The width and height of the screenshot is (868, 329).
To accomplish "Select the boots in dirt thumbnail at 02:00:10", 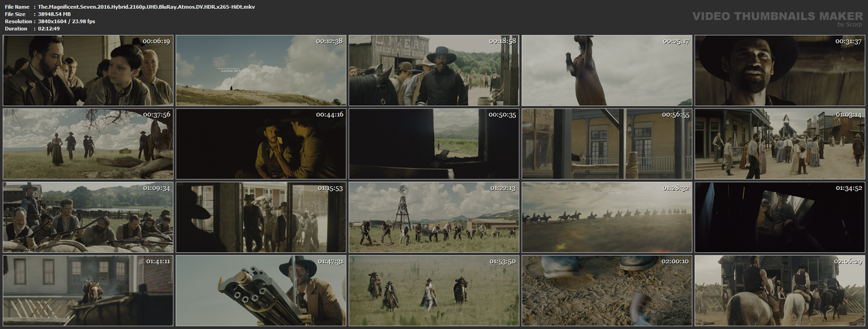I will pyautogui.click(x=607, y=290).
